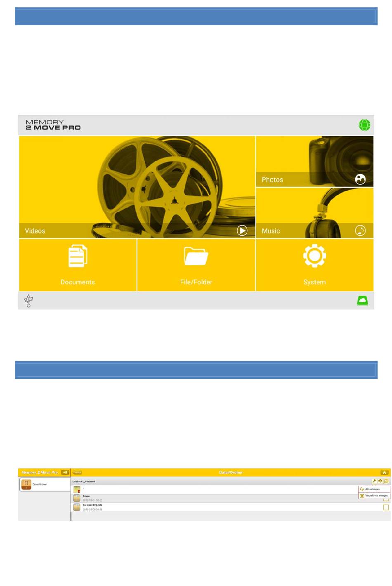This screenshot has width=392, height=586.
Task: Click the Memory 2 Move Pro logo
Action: (53, 125)
